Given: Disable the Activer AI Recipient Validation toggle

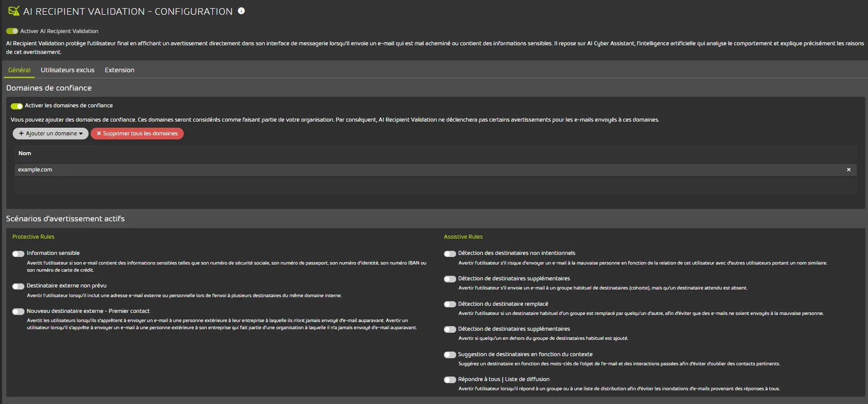Looking at the screenshot, I should point(12,31).
